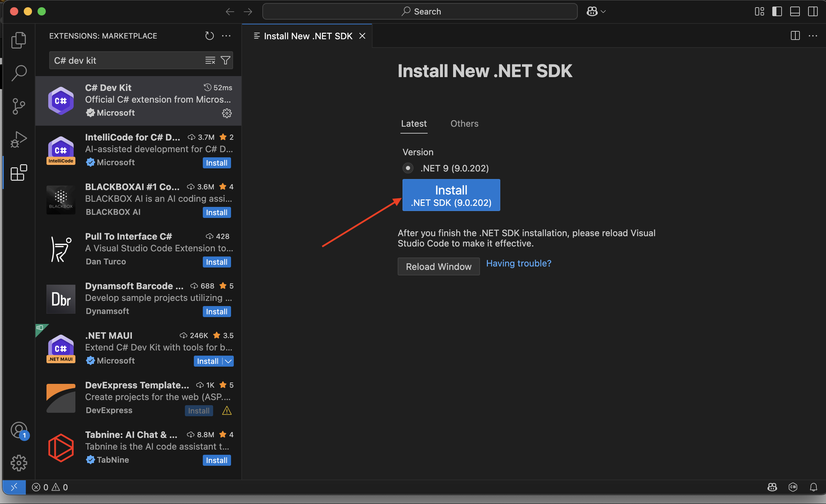Toggle the secondary side bar
Viewport: 826px width, 504px height.
[813, 12]
